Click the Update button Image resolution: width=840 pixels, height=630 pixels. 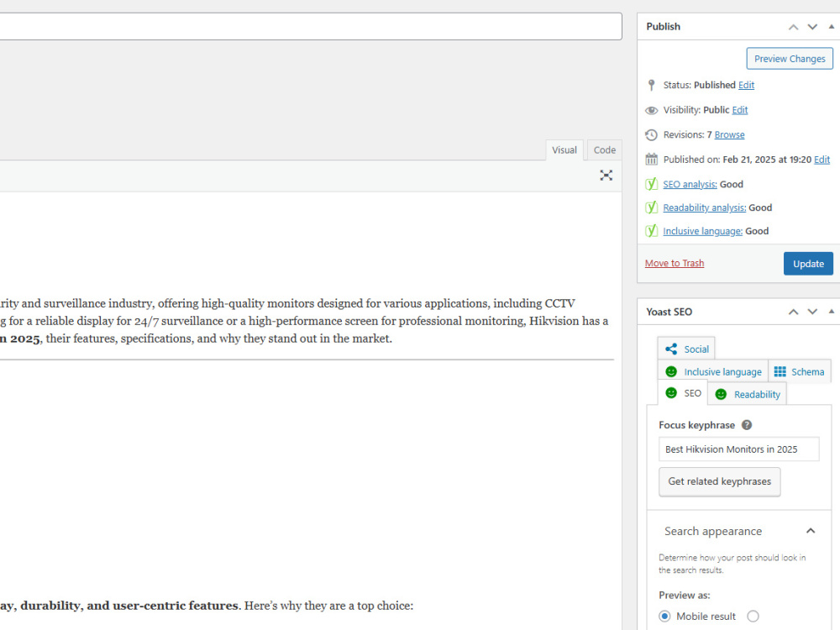click(808, 264)
